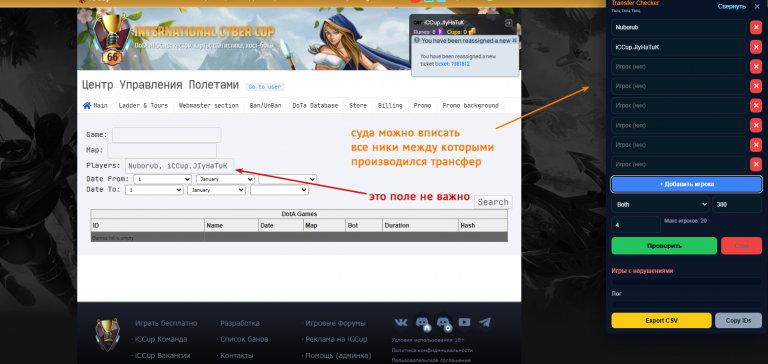The image size is (768, 364).
Task: Click the third empty Игрок (ник) field
Action: pos(679,106)
